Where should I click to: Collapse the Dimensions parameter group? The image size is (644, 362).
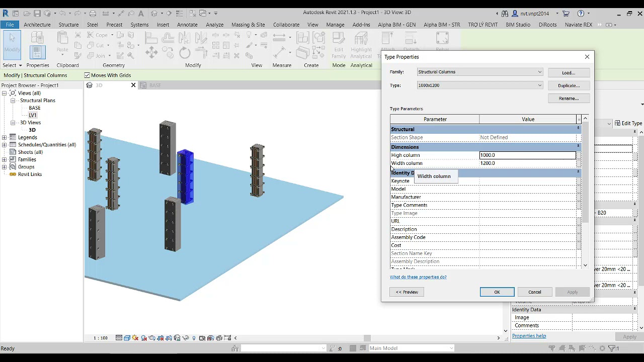(578, 147)
